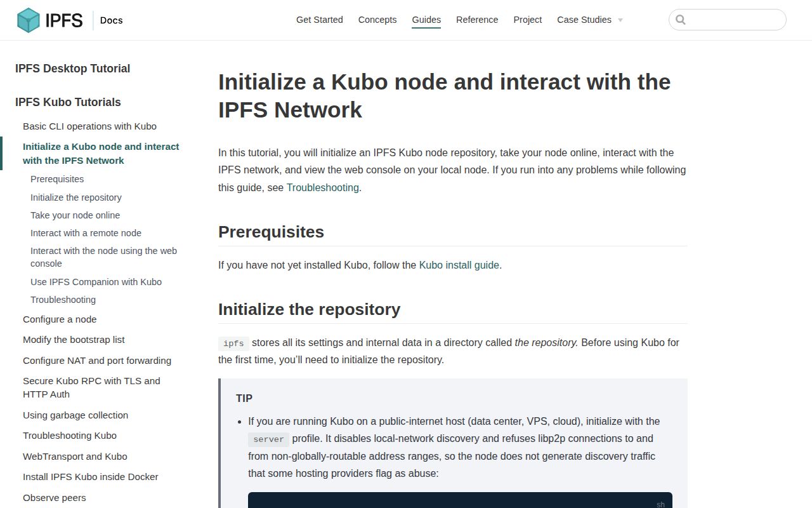Open Configure NAT and port forwarding

[97, 361]
